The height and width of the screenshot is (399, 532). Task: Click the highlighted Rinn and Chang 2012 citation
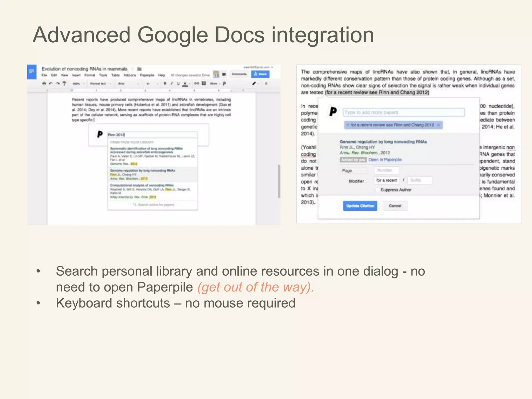[x=377, y=92]
